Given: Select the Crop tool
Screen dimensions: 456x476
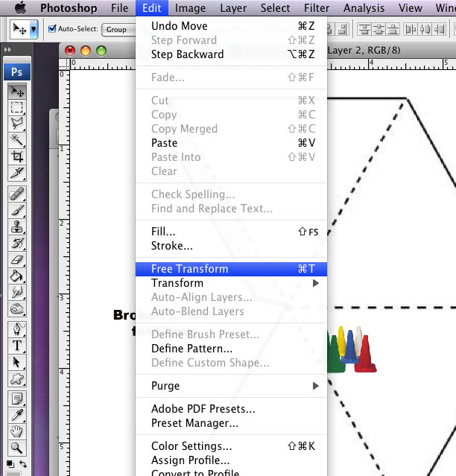Looking at the screenshot, I should pyautogui.click(x=17, y=156).
